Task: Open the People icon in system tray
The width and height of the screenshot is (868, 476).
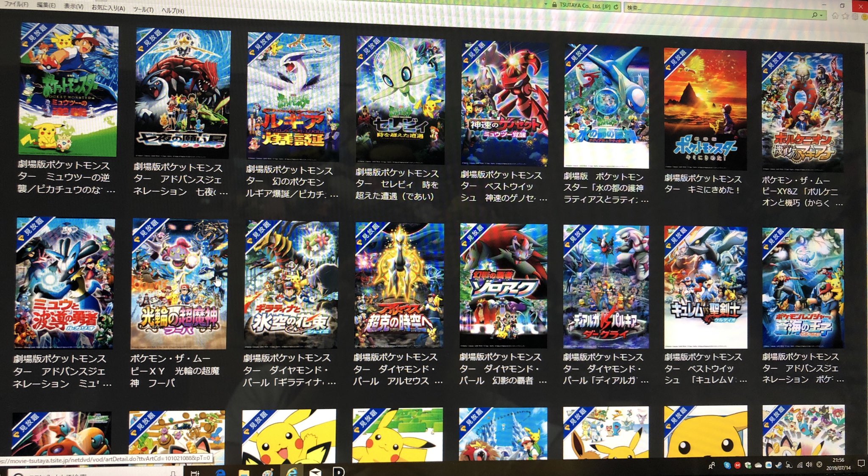Action: (x=712, y=465)
